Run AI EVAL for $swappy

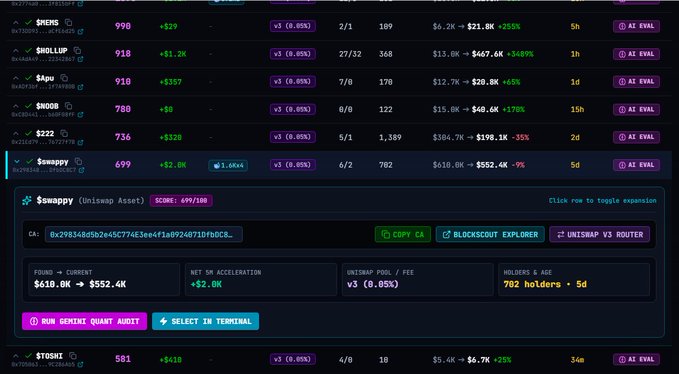click(x=636, y=165)
